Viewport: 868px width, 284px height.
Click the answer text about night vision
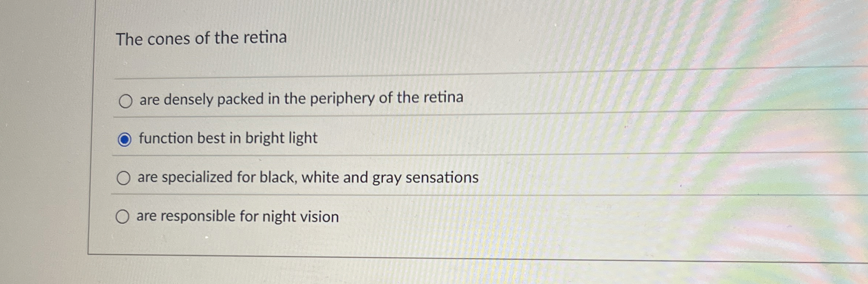click(x=237, y=216)
